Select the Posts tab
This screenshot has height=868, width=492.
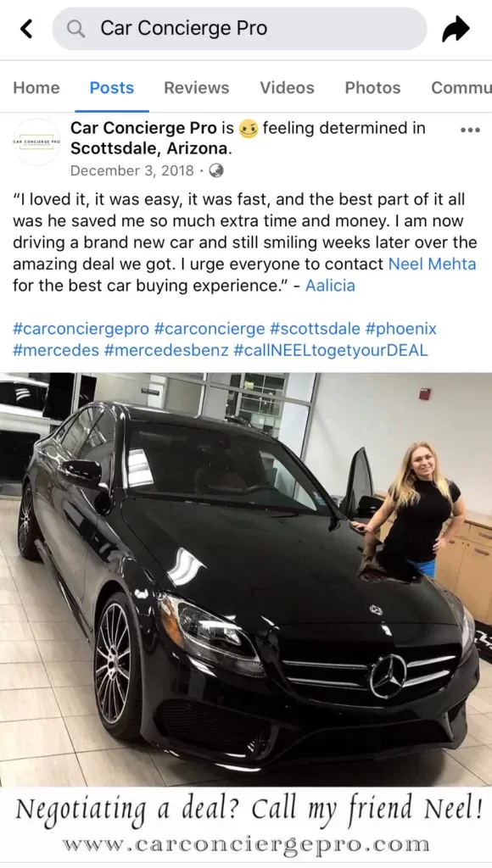[x=112, y=87]
